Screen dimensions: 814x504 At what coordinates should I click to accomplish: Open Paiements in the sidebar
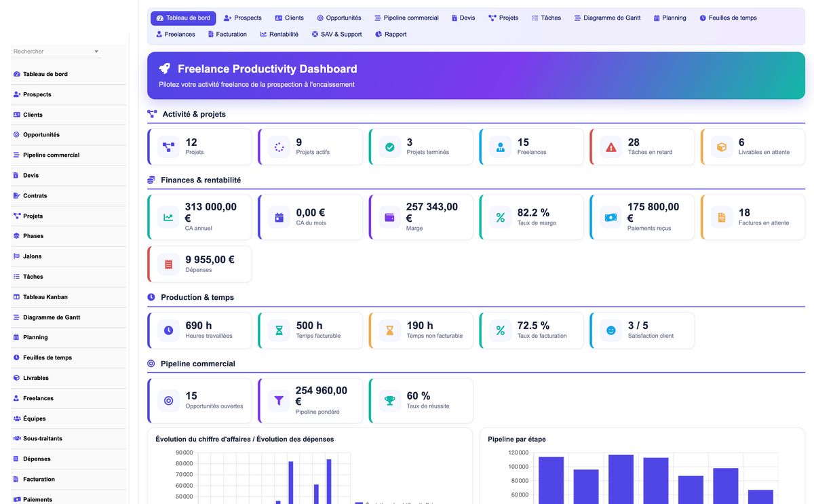69,499
